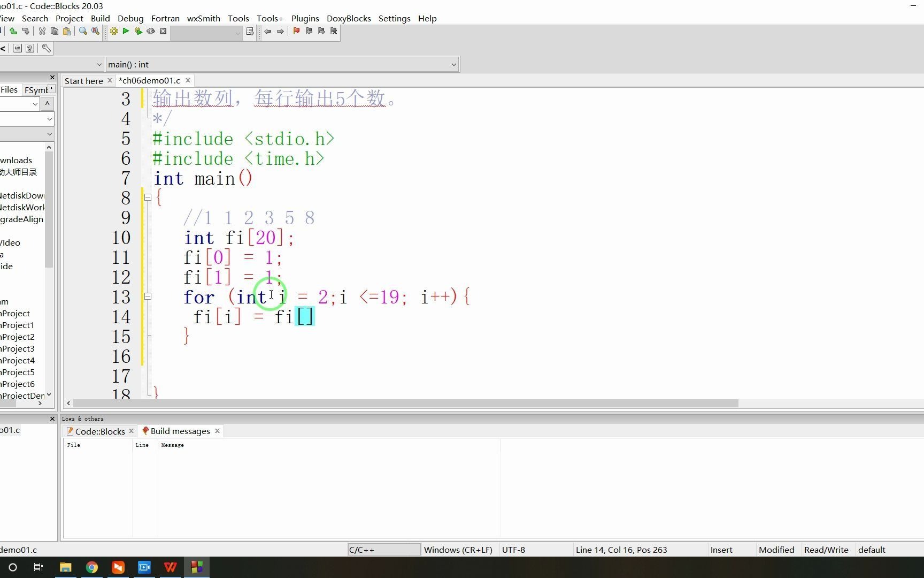Click the Build and run icon
The width and height of the screenshot is (924, 578).
(138, 32)
